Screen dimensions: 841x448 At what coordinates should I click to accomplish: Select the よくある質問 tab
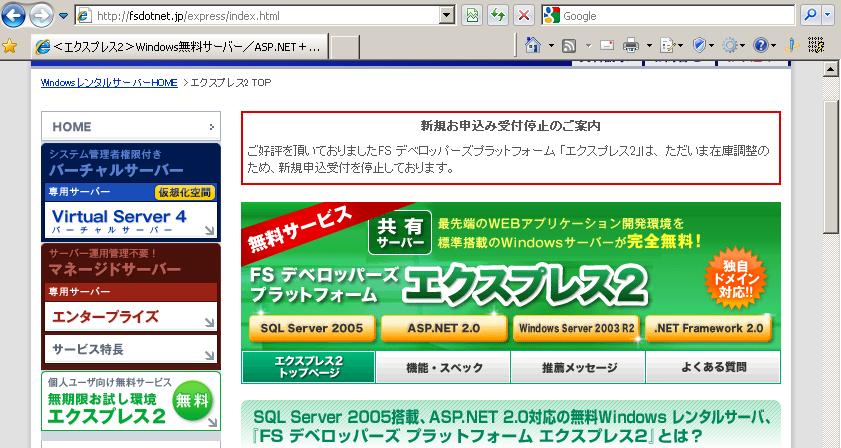(x=713, y=367)
